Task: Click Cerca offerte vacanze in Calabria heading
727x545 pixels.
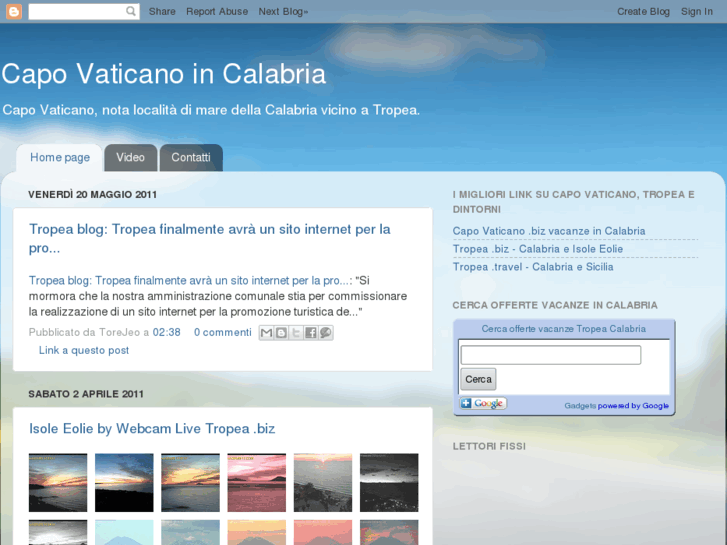Action: (555, 305)
